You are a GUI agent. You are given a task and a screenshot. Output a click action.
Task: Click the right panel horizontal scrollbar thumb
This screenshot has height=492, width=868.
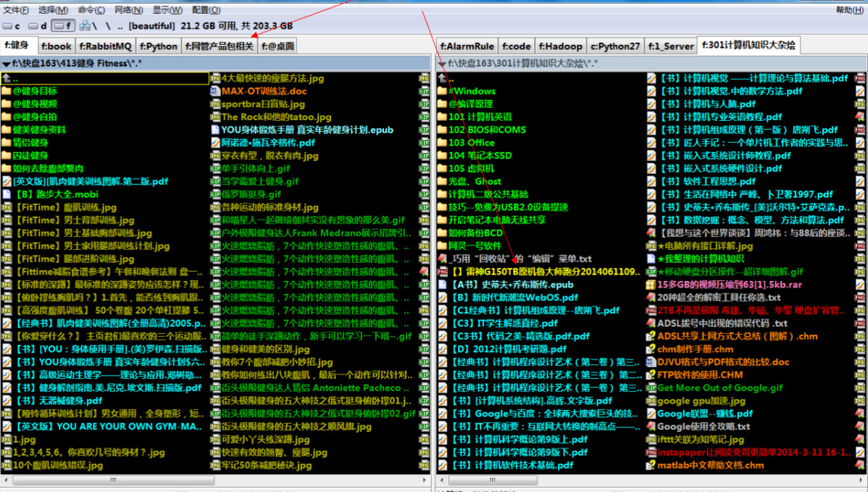493,480
